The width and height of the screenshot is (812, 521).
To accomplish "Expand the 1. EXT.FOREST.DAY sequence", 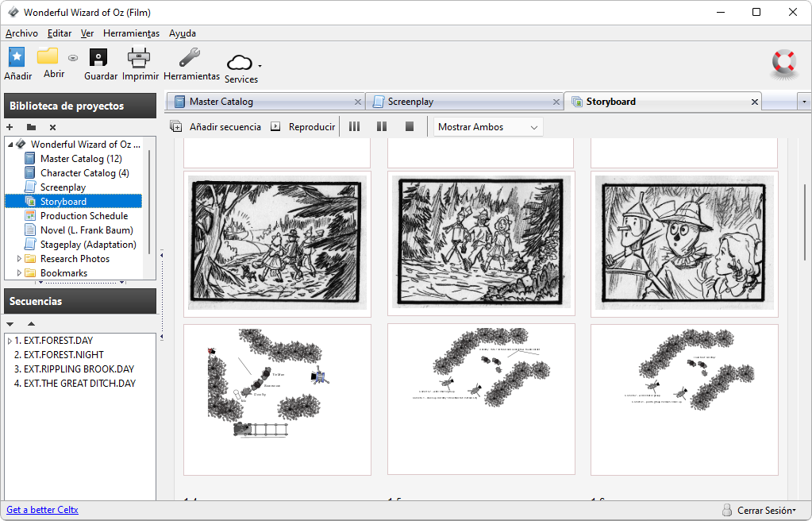I will click(x=9, y=341).
